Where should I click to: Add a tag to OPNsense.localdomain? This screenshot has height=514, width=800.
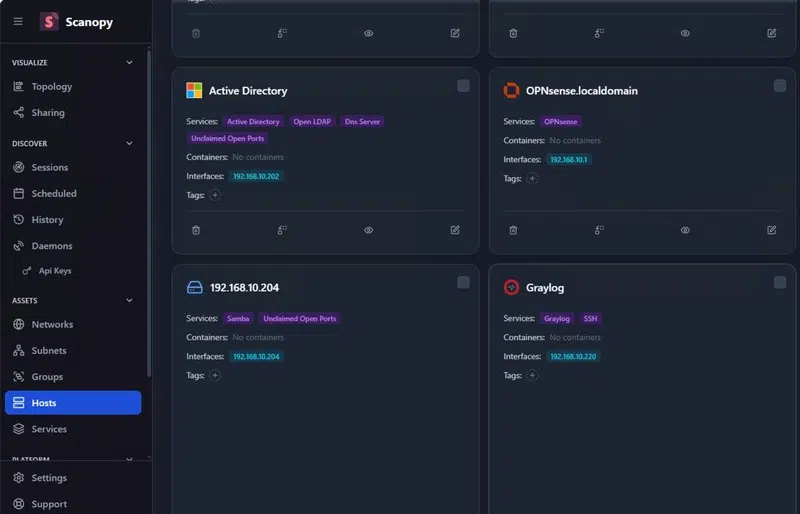532,178
